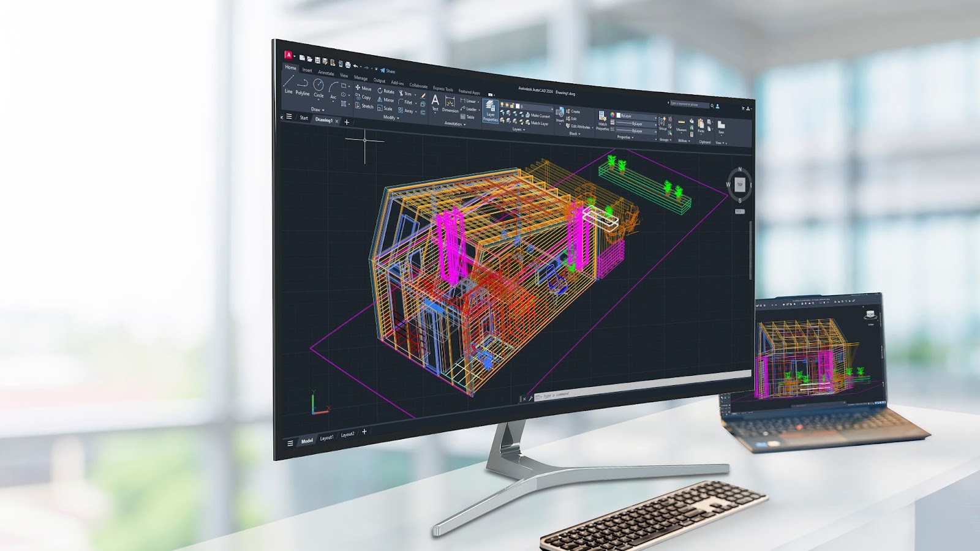The width and height of the screenshot is (980, 551).
Task: Click the keyword search field
Action: click(x=690, y=104)
